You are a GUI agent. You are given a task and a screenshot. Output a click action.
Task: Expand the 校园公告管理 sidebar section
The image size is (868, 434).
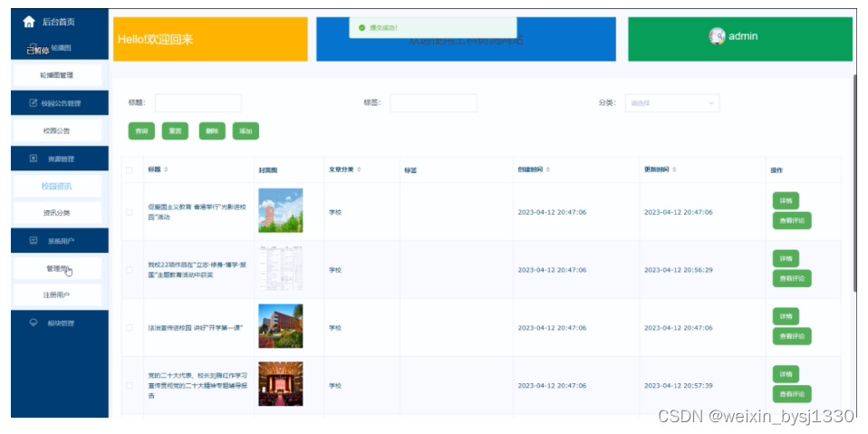click(x=60, y=103)
